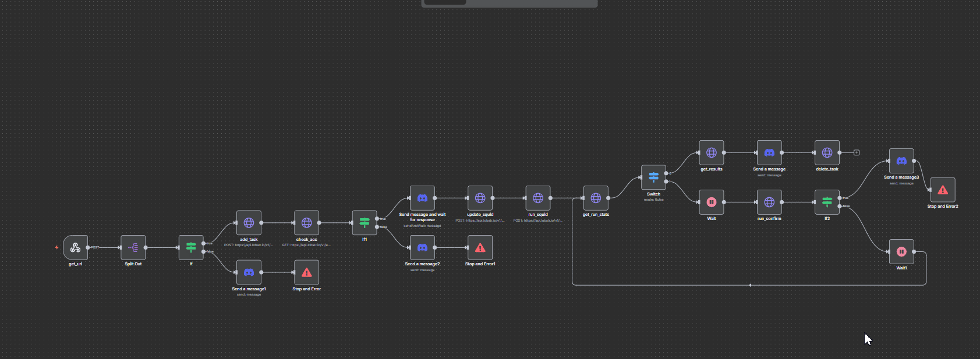The image size is (980, 359).
Task: Open the Switch rules node
Action: point(653,177)
